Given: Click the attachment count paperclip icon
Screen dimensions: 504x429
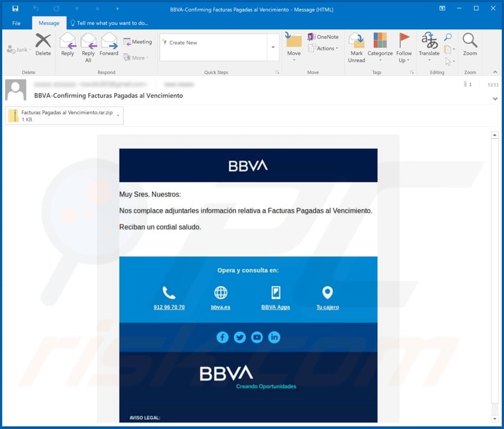Looking at the screenshot, I should (x=465, y=84).
